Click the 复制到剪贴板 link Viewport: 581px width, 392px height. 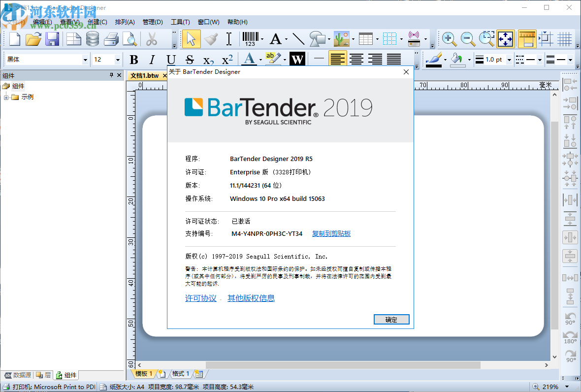click(331, 233)
